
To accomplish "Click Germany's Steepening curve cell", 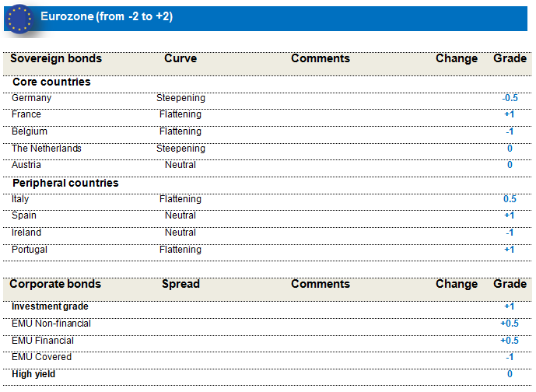I will click(180, 98).
